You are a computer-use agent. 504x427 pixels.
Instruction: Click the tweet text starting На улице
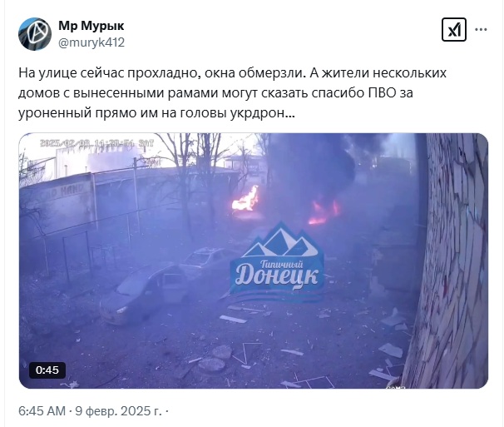[x=232, y=93]
